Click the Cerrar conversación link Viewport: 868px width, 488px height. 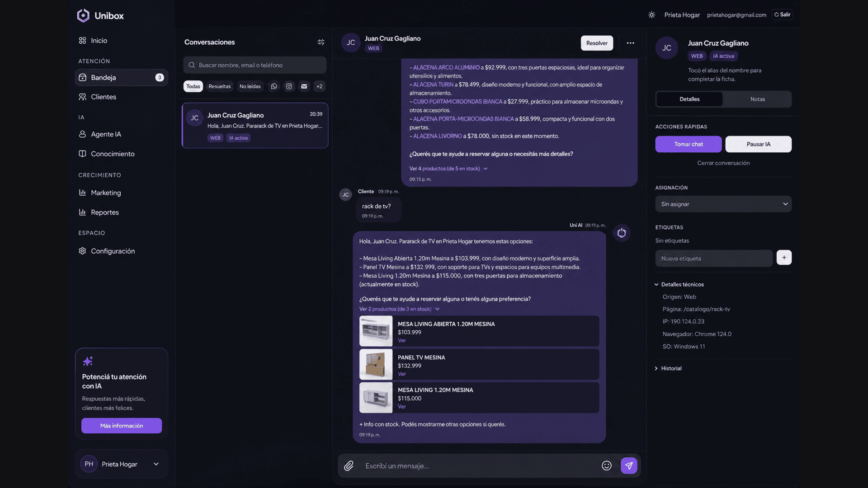[x=723, y=163]
